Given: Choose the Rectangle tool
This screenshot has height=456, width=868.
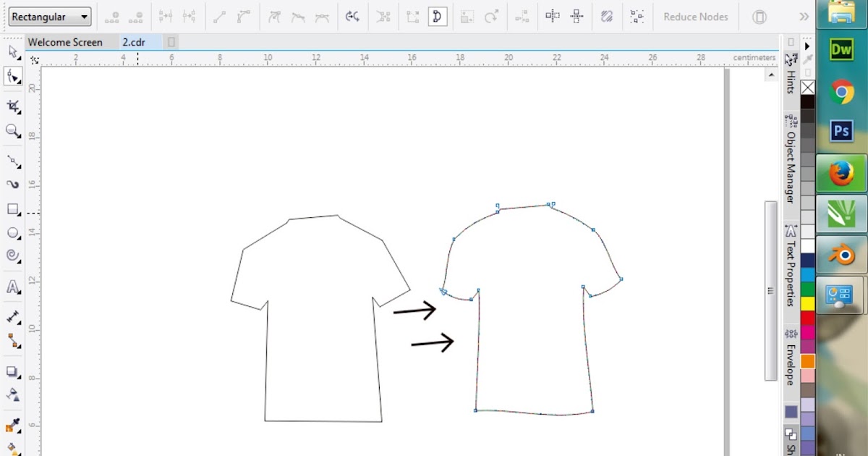Looking at the screenshot, I should click(12, 210).
